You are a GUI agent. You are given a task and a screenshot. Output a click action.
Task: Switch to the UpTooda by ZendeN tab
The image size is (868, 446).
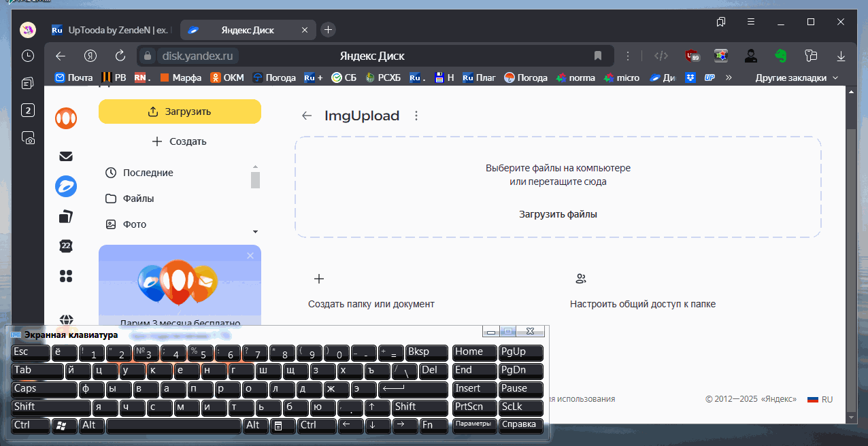[x=110, y=30]
